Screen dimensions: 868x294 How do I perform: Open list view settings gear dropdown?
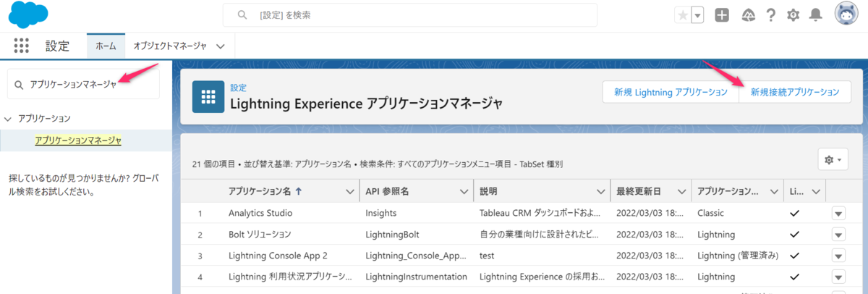833,159
